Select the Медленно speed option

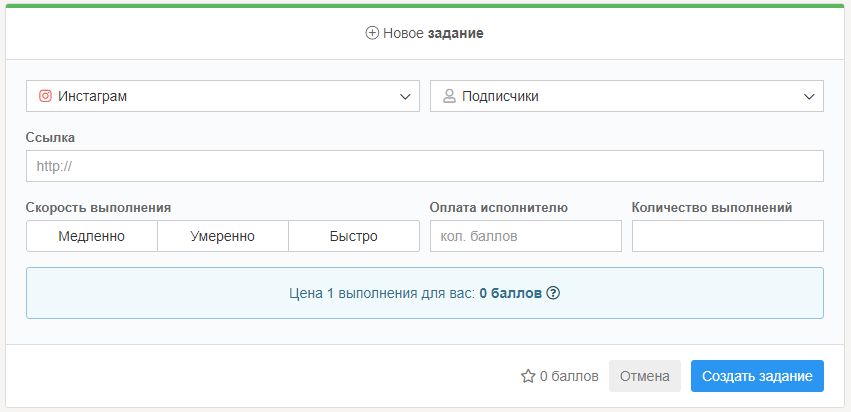[x=91, y=236]
